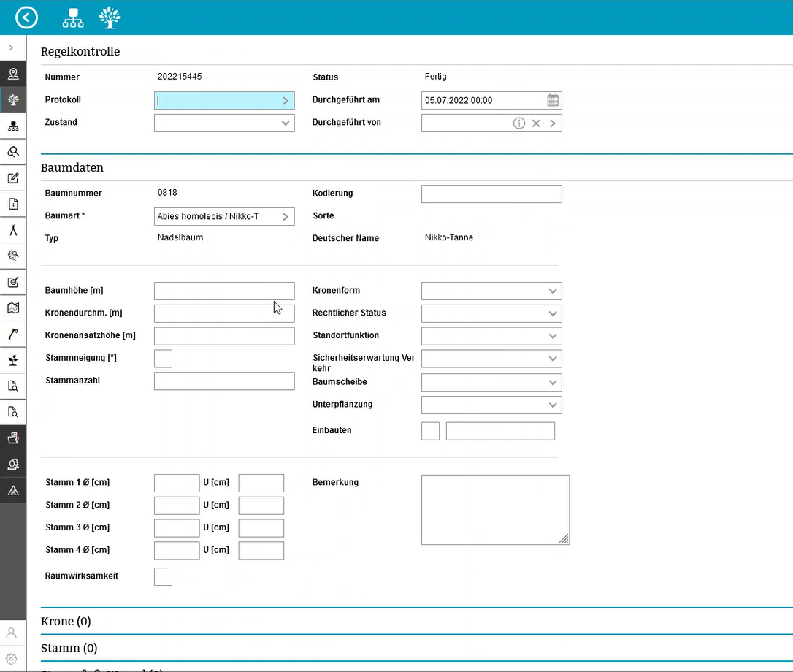The height and width of the screenshot is (672, 793).
Task: Click the Status value Fertig
Action: [x=435, y=77]
